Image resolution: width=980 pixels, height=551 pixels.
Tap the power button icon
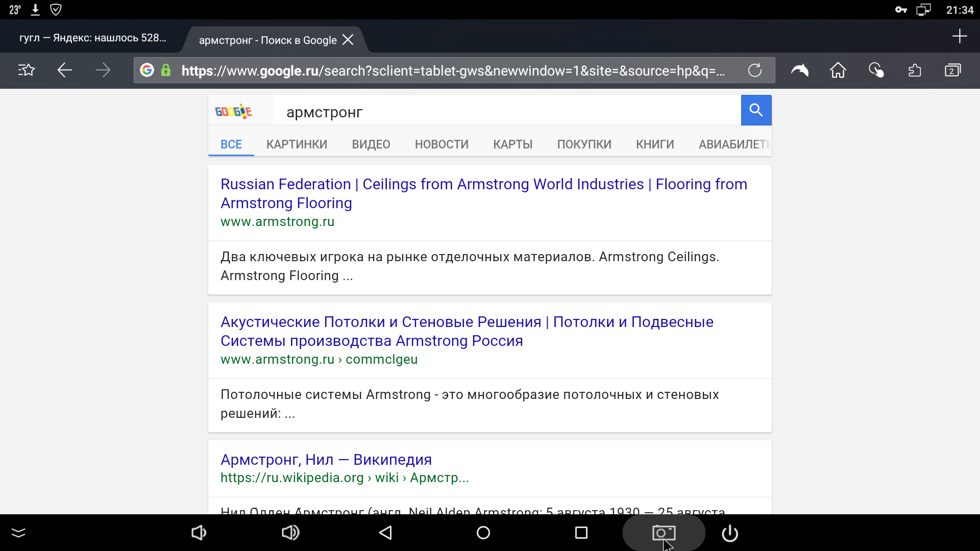coord(730,533)
